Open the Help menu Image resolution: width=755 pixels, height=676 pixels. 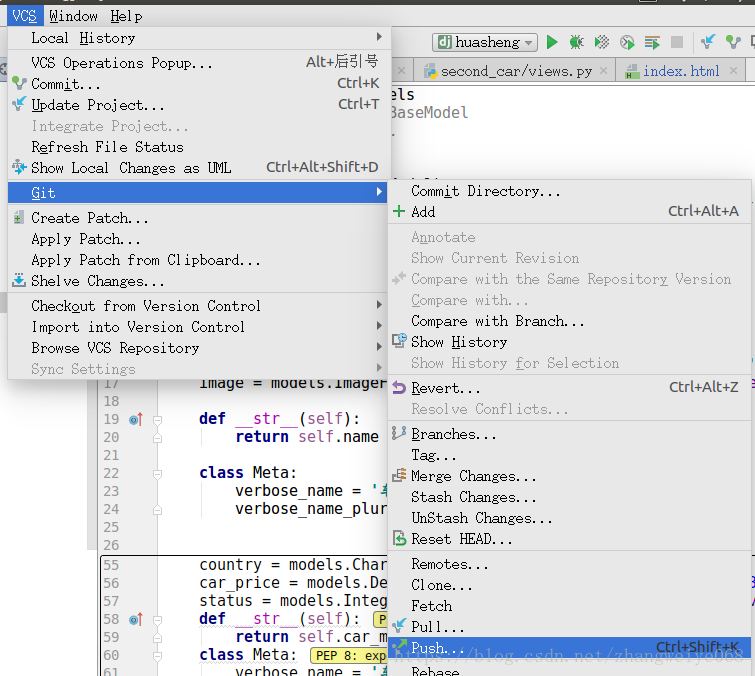pyautogui.click(x=126, y=16)
